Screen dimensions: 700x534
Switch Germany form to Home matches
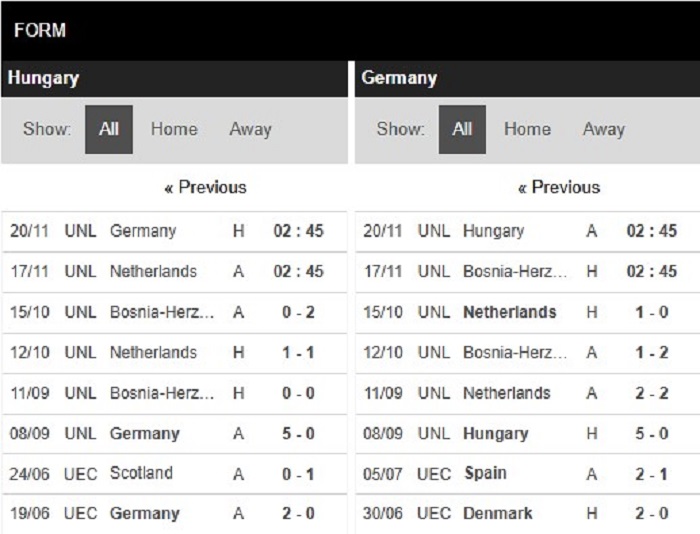[527, 129]
